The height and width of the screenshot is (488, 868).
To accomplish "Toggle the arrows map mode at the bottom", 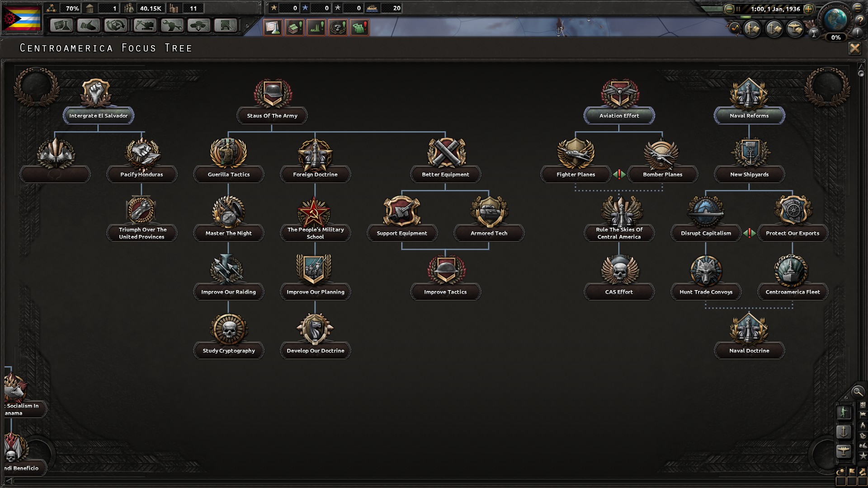I will tap(863, 471).
